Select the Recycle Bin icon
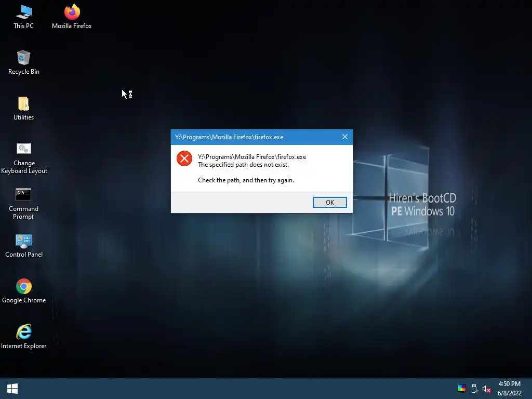The image size is (532, 399). (24, 63)
